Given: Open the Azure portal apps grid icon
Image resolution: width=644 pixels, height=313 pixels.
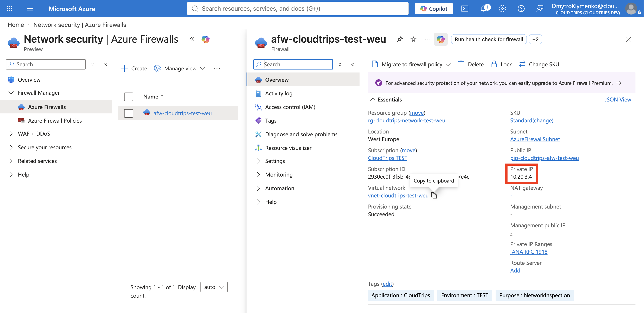Looking at the screenshot, I should pyautogui.click(x=9, y=9).
